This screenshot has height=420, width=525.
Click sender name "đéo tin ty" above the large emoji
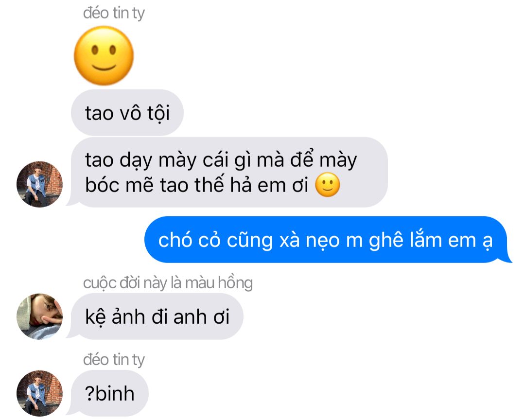click(114, 14)
